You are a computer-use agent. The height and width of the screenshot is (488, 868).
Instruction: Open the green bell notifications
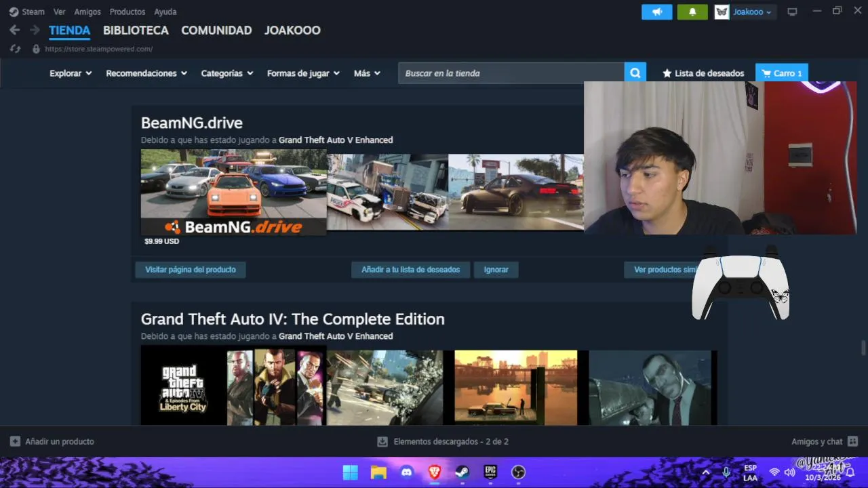click(692, 12)
